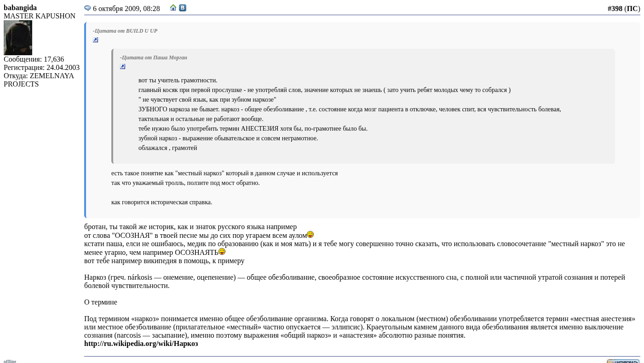This screenshot has width=644, height=363.
Task: Click the post date 6 октября 2009, 08:28
Action: pos(126,9)
